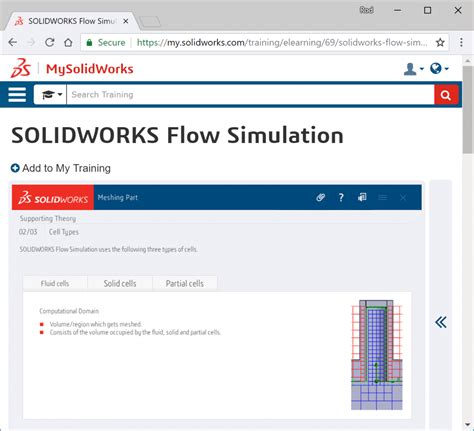474x431 pixels.
Task: Open the graduation cap search category dropdown
Action: pyautogui.click(x=50, y=95)
